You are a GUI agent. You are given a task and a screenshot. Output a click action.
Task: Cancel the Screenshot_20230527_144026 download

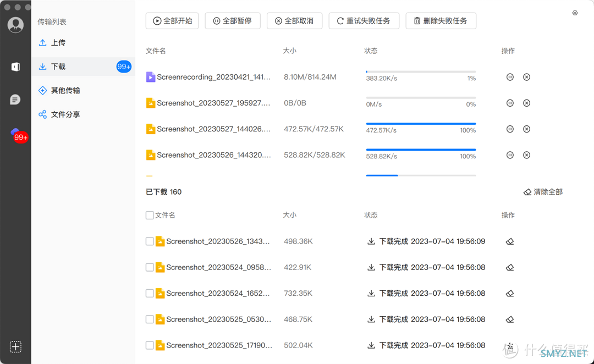click(526, 129)
